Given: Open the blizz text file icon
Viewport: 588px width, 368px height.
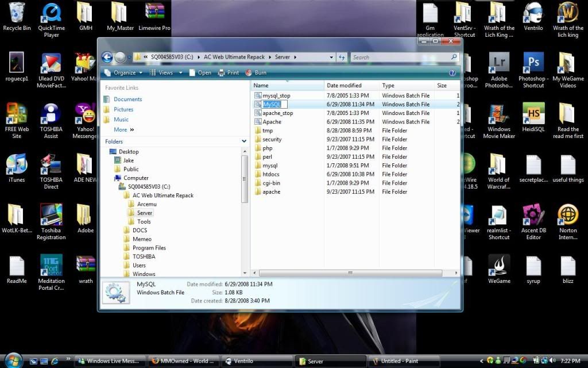Looking at the screenshot, I should click(x=568, y=270).
